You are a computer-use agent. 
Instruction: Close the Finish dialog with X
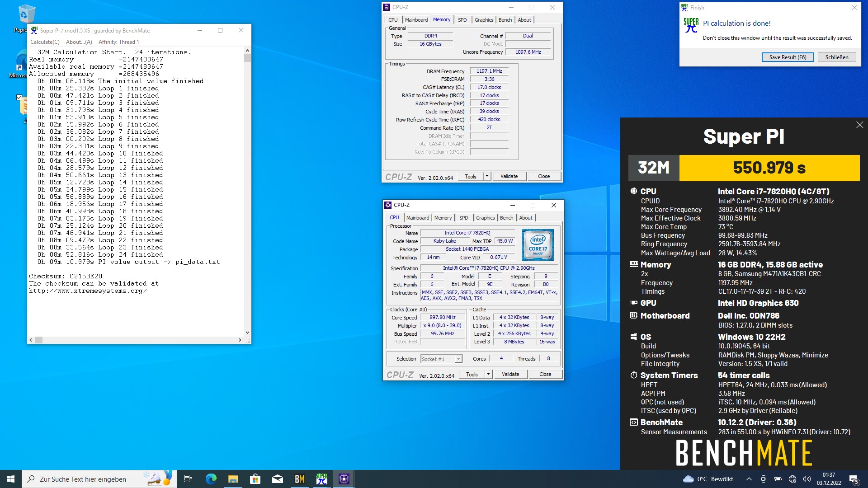pos(854,8)
